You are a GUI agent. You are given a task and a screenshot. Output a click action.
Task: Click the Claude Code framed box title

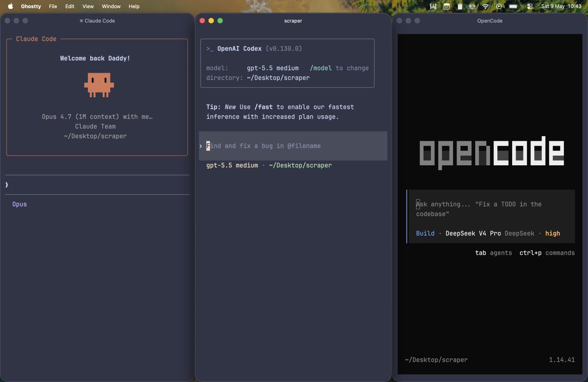coord(36,39)
